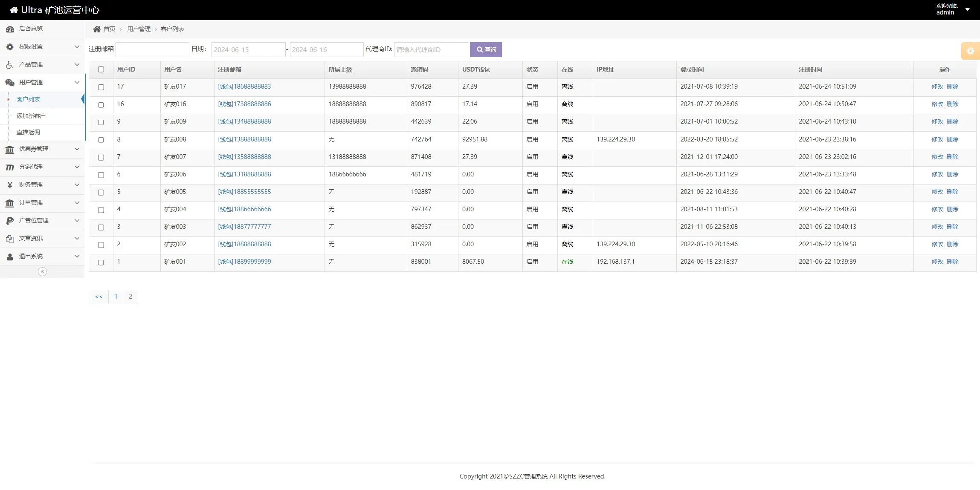
Task: Click the orange settings gear button
Action: coord(970,51)
